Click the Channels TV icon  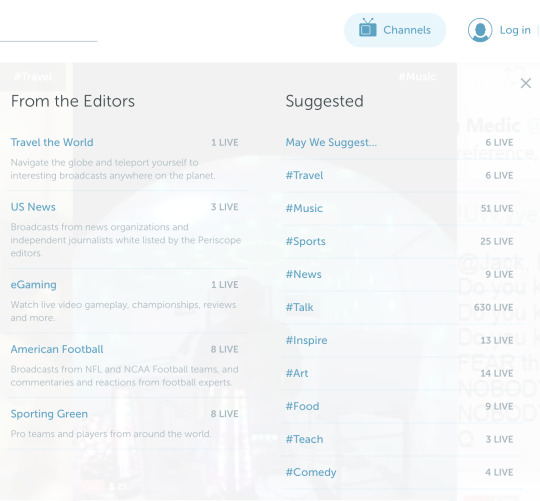point(367,28)
